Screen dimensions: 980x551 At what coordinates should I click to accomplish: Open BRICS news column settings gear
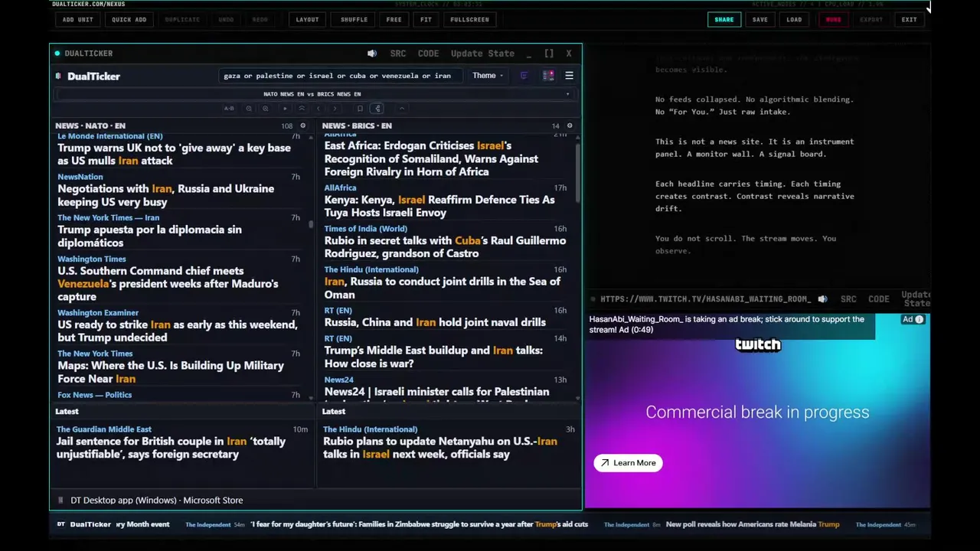coord(569,126)
